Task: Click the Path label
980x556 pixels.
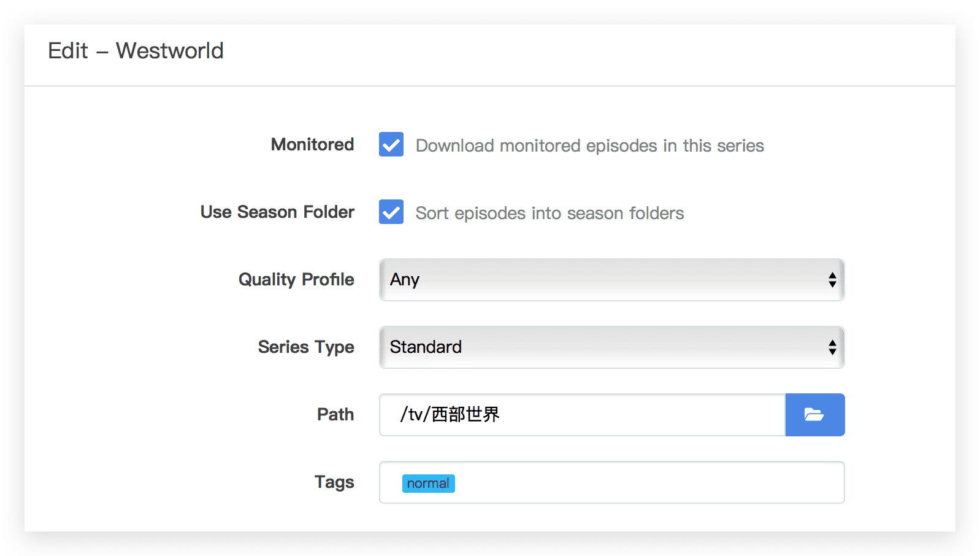Action: click(x=335, y=414)
